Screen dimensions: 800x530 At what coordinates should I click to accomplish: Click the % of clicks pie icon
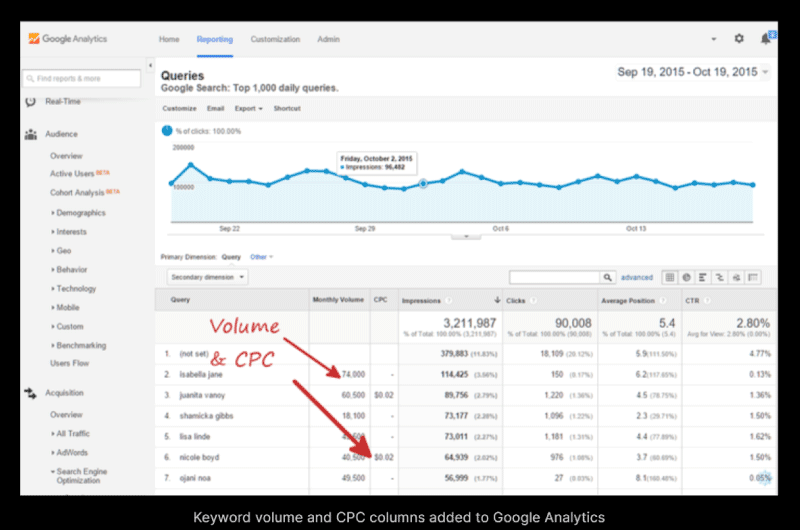167,131
